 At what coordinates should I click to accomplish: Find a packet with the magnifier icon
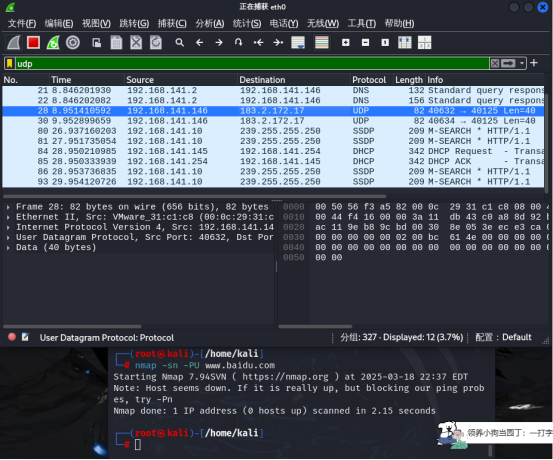pyautogui.click(x=180, y=43)
